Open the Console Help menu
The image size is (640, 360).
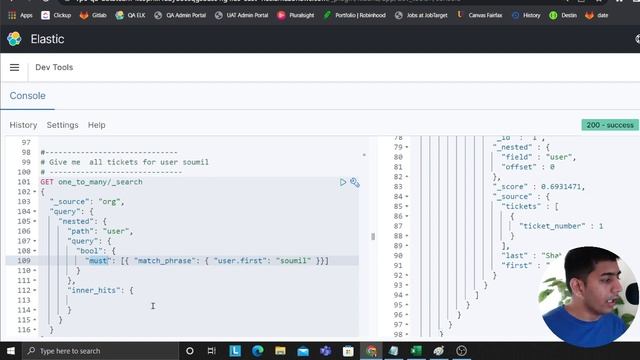97,125
